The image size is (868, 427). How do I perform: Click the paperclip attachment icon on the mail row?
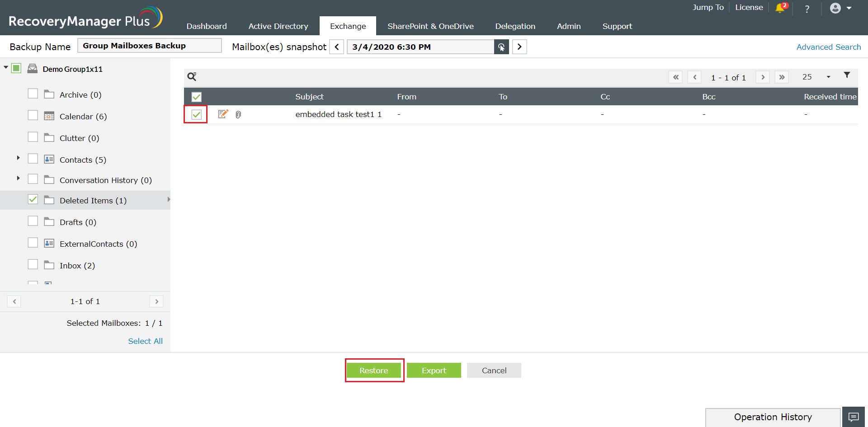click(238, 114)
